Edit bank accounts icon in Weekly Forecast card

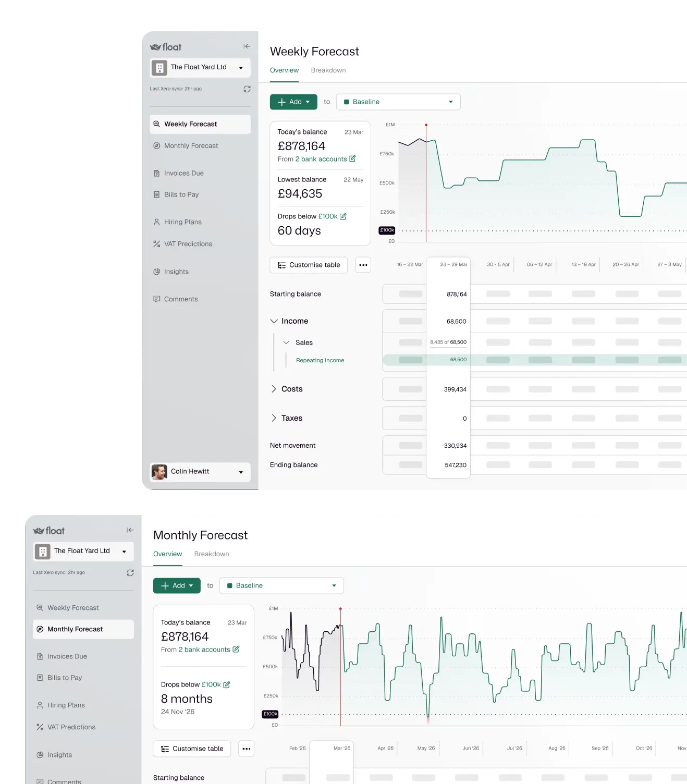pos(352,158)
